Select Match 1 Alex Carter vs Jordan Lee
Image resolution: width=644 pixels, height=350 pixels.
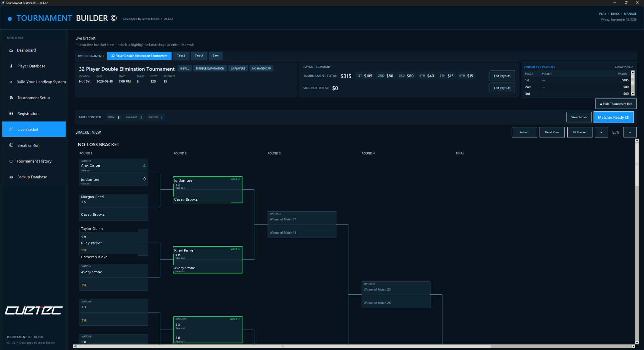[114, 172]
